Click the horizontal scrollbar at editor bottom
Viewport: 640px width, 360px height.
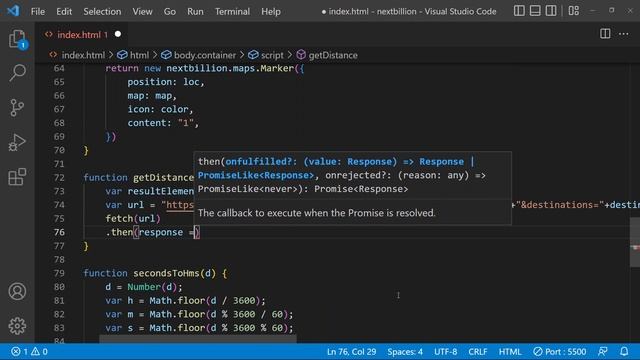pyautogui.click(x=198, y=339)
